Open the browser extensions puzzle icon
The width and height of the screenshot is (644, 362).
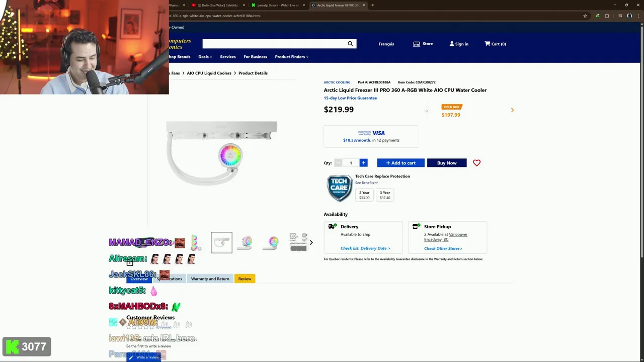(x=607, y=16)
